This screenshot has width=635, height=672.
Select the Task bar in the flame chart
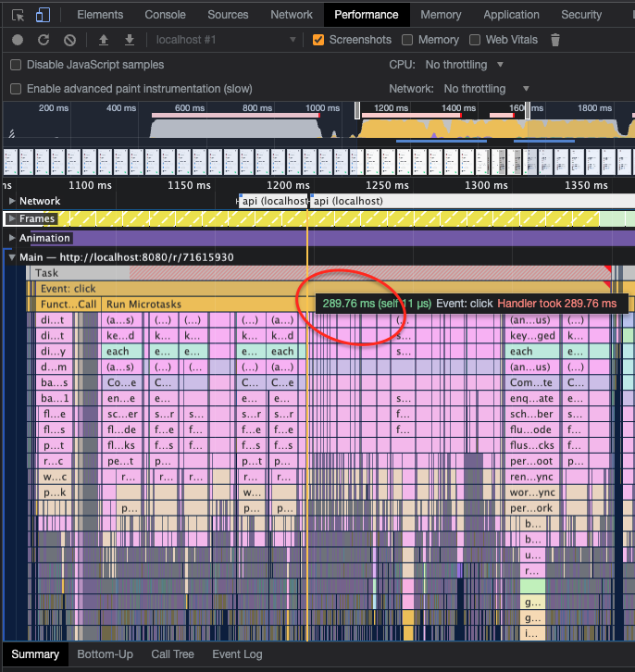click(320, 273)
